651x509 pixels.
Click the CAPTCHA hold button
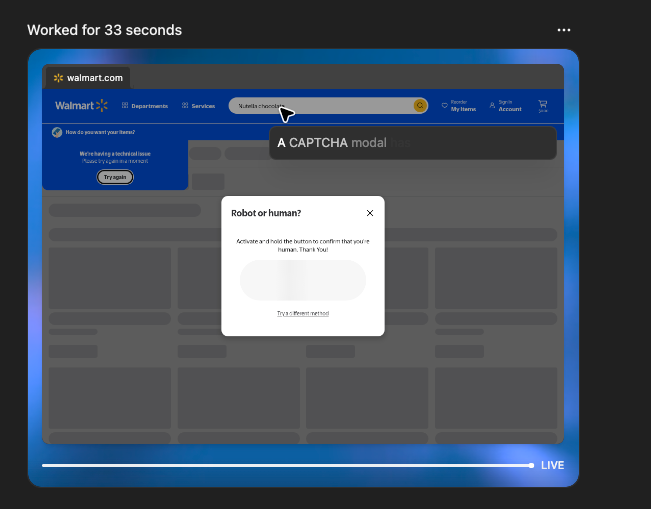click(x=303, y=280)
